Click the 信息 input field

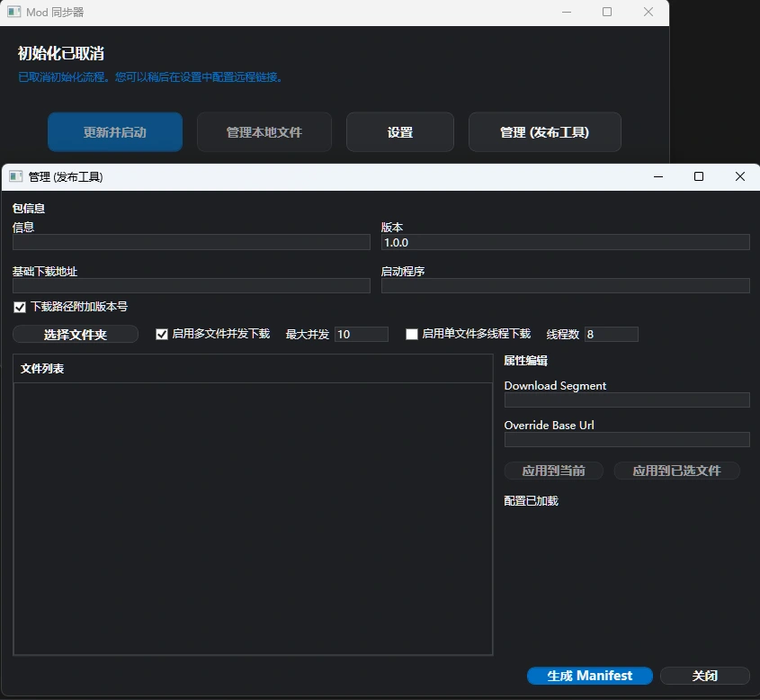coord(192,242)
